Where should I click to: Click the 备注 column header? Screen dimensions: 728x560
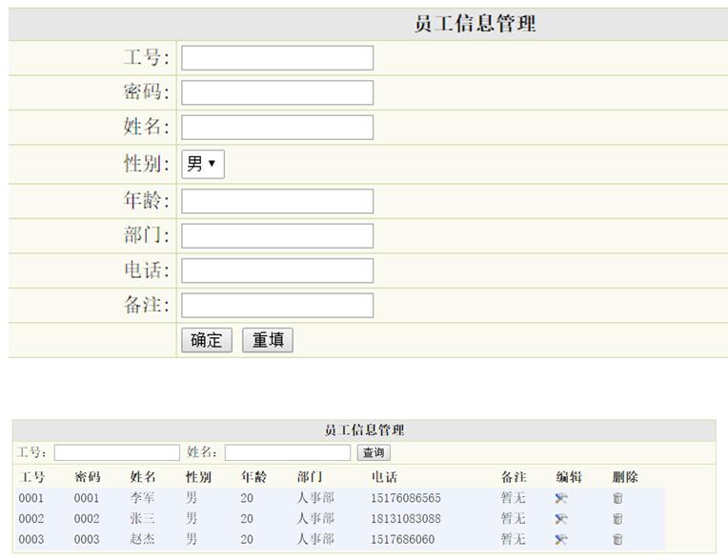pyautogui.click(x=514, y=477)
